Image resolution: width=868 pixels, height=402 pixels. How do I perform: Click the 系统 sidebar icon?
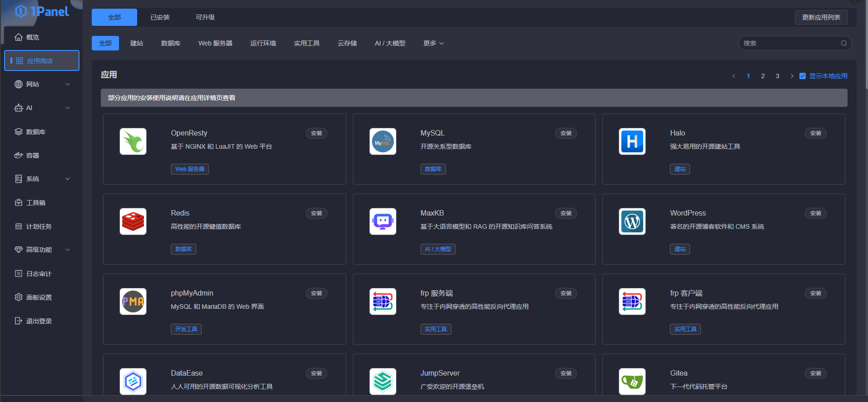click(19, 179)
